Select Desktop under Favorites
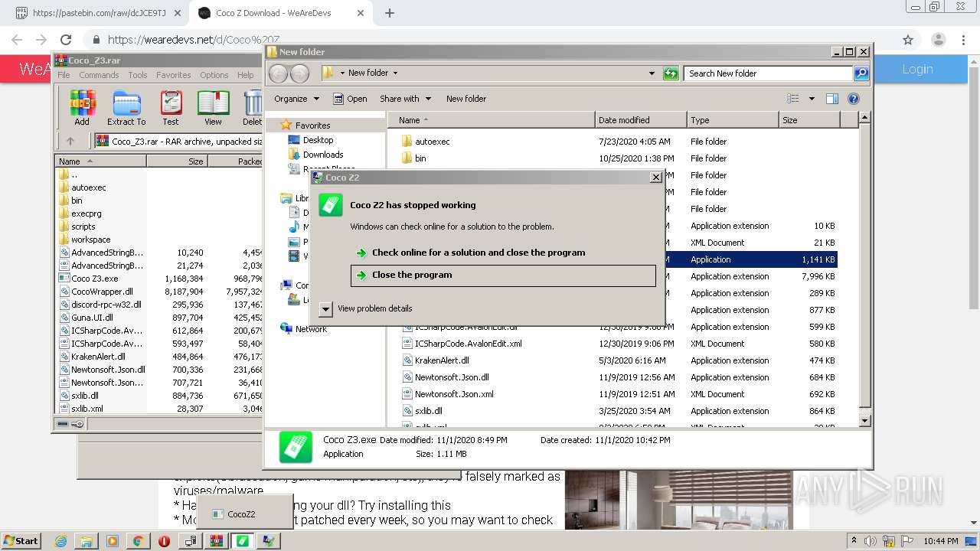This screenshot has height=551, width=980. click(x=318, y=140)
